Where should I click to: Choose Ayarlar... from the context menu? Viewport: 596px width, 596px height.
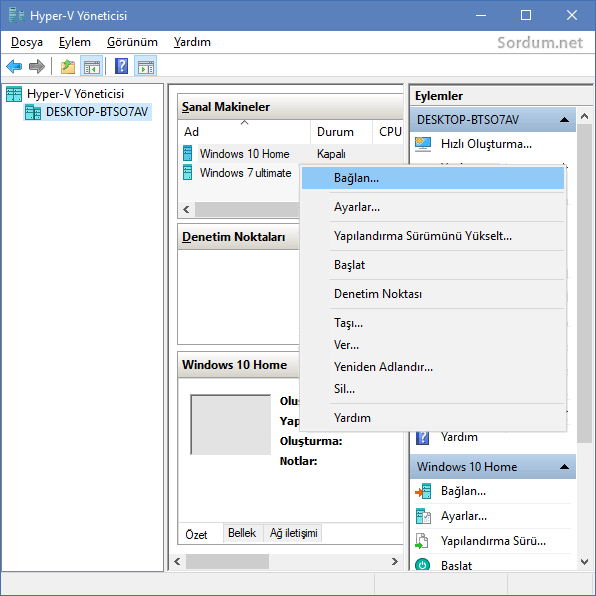click(433, 207)
